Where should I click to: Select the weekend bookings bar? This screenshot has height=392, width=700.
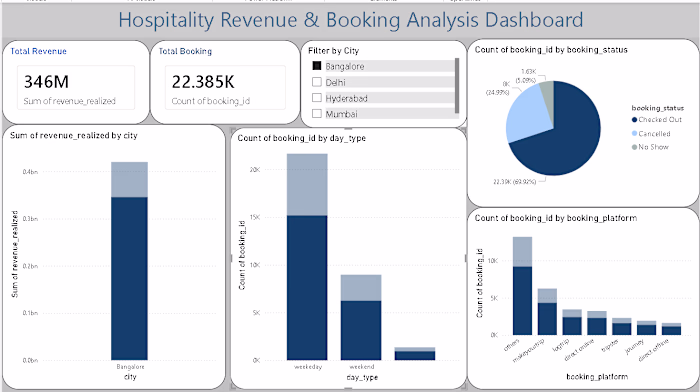pyautogui.click(x=361, y=317)
